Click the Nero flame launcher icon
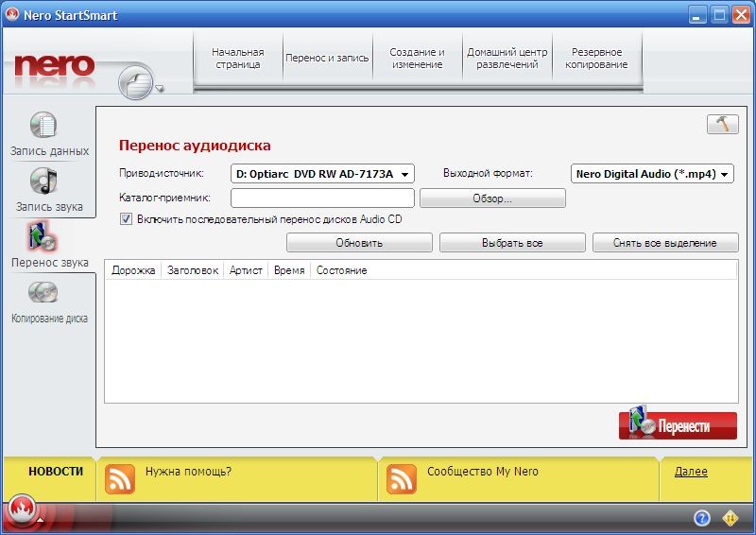Image resolution: width=756 pixels, height=535 pixels. [x=21, y=510]
